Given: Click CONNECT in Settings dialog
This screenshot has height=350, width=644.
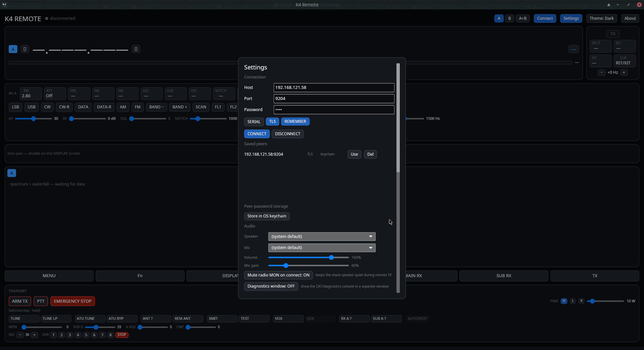Looking at the screenshot, I should (x=257, y=134).
